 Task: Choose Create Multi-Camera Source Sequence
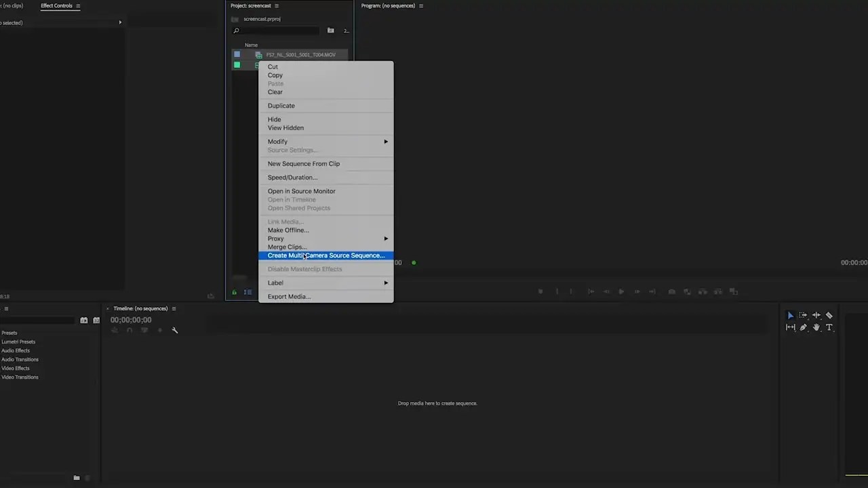pyautogui.click(x=325, y=256)
